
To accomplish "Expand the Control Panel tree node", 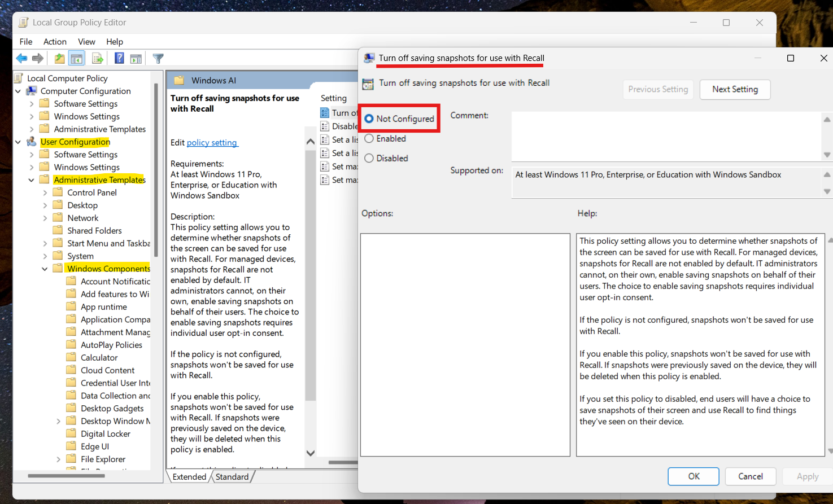I will [45, 192].
